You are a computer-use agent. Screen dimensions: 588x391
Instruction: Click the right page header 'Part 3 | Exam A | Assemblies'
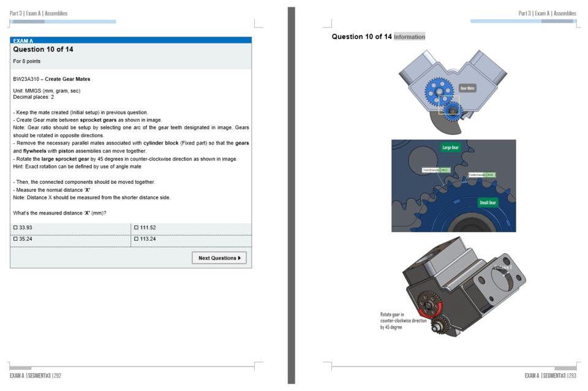point(547,13)
